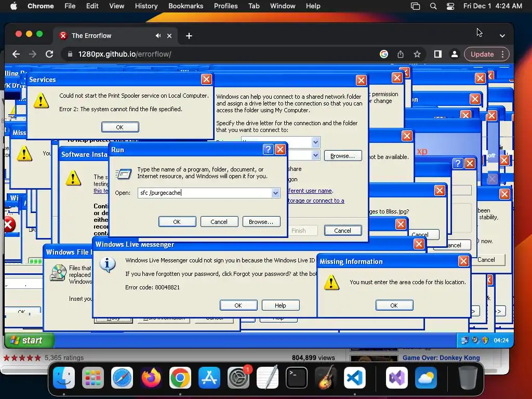Viewport: 532px width, 399px height.
Task: Click the security shield tray icon
Action: tap(485, 340)
